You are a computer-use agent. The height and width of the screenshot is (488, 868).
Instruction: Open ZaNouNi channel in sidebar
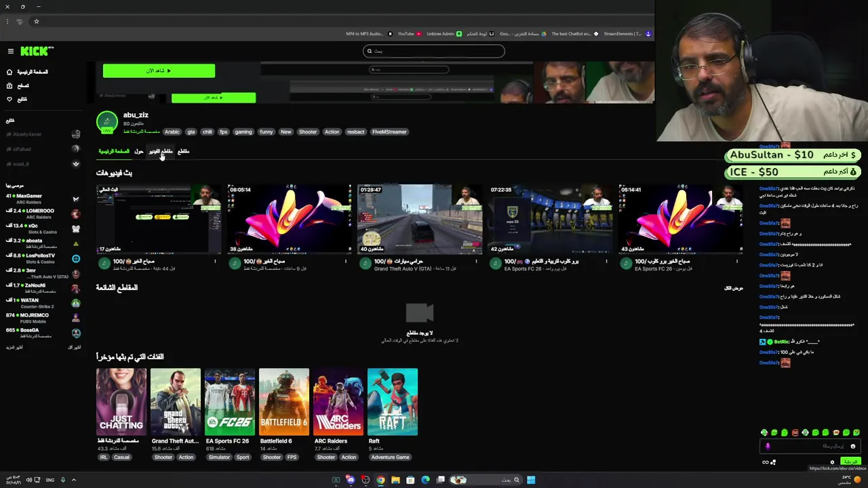[x=43, y=288]
